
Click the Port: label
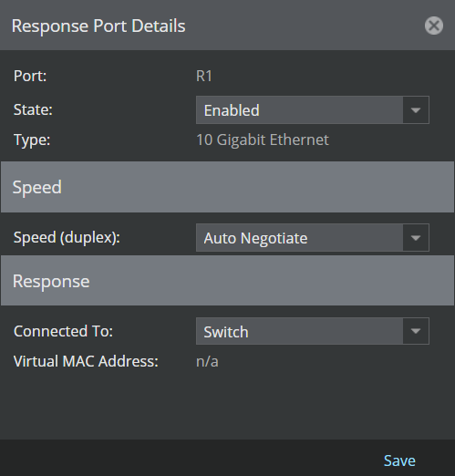[x=30, y=76]
